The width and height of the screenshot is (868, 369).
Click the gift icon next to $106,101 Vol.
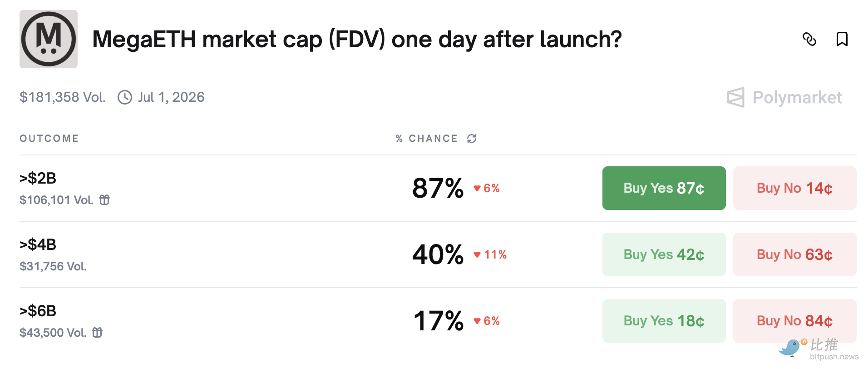104,200
